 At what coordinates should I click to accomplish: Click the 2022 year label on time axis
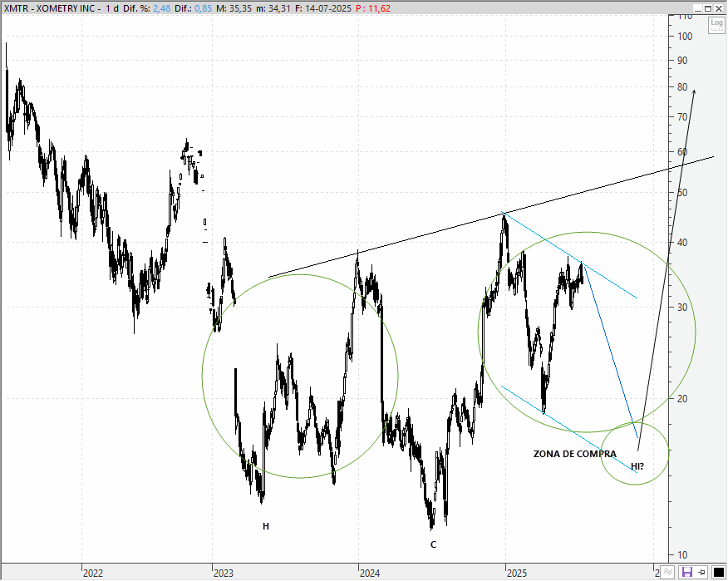(93, 574)
